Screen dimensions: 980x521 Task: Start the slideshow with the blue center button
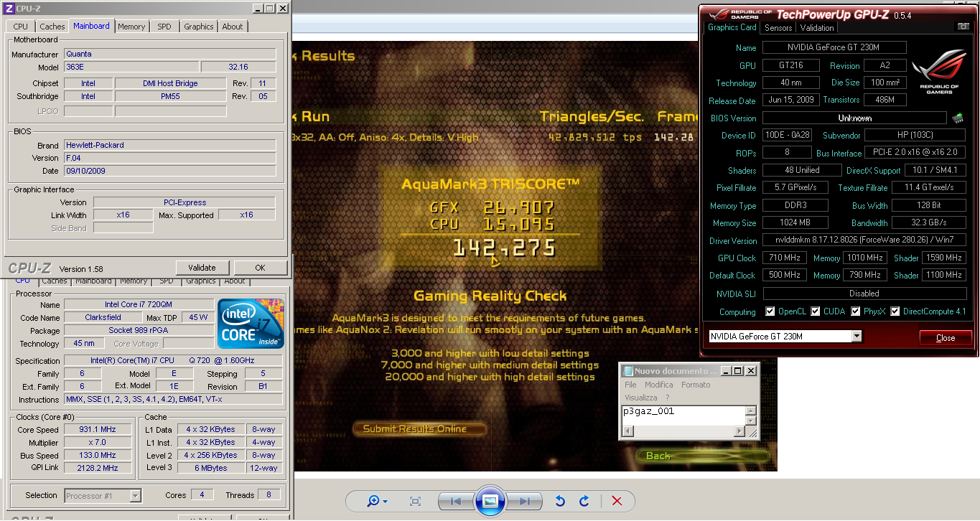pyautogui.click(x=490, y=501)
